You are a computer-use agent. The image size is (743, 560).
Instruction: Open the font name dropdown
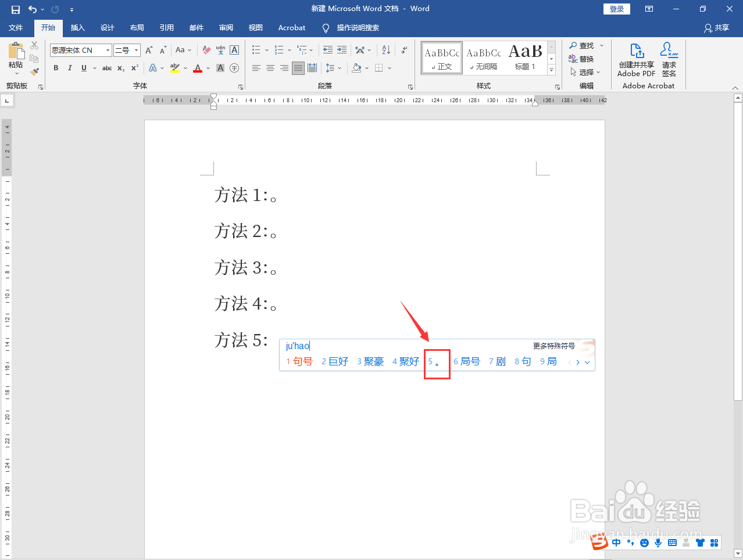point(108,50)
